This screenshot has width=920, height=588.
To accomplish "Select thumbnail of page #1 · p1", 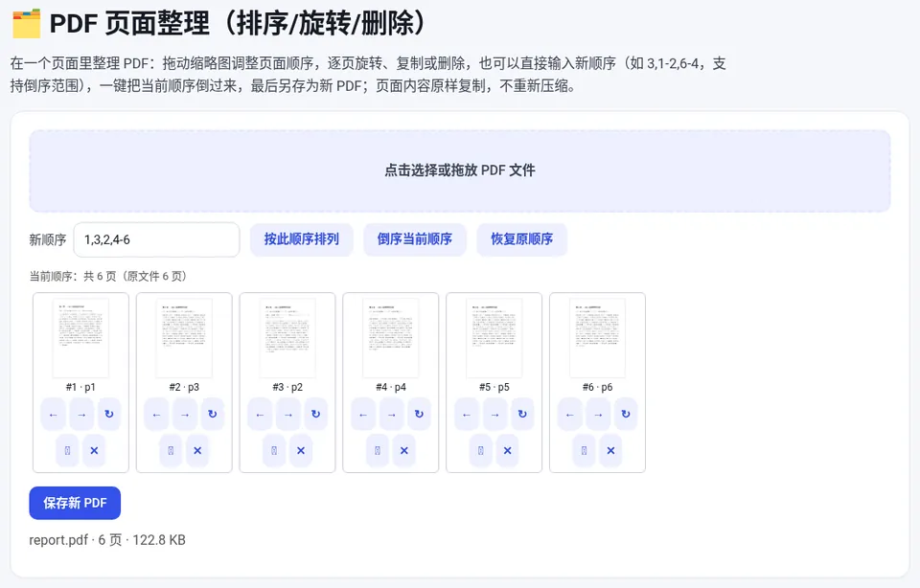I will (80, 338).
